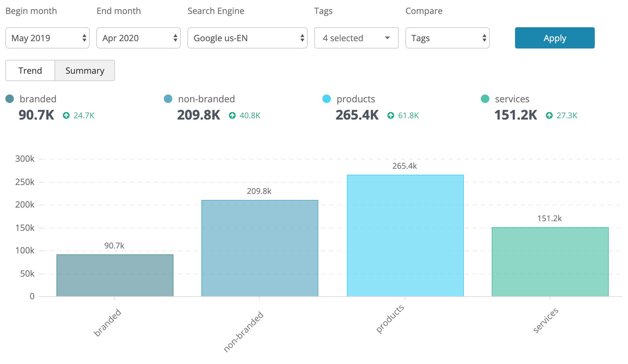The image size is (628, 364).
Task: Click the services legend color dot
Action: (x=484, y=99)
